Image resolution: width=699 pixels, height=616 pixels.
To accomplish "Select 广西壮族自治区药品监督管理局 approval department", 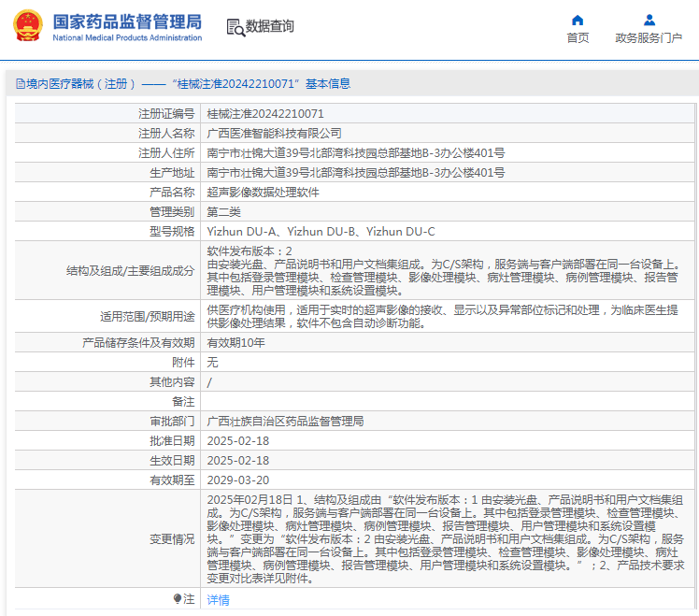I will tap(285, 421).
